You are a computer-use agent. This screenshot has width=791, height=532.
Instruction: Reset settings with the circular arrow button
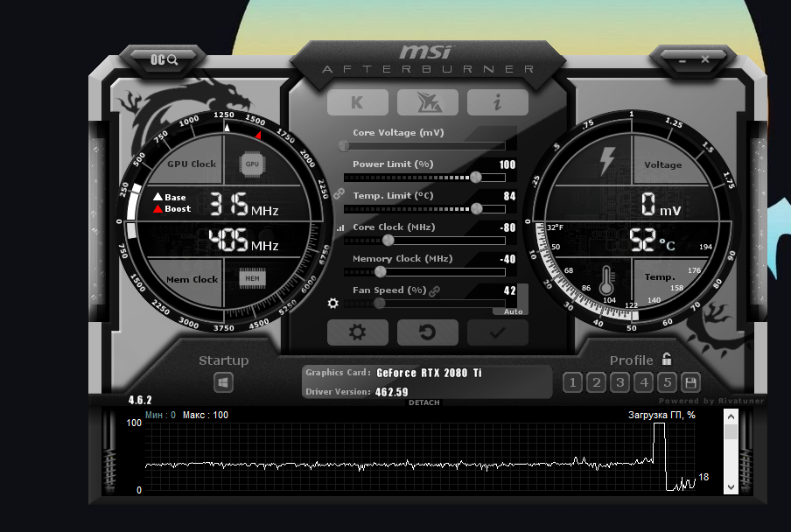click(428, 332)
